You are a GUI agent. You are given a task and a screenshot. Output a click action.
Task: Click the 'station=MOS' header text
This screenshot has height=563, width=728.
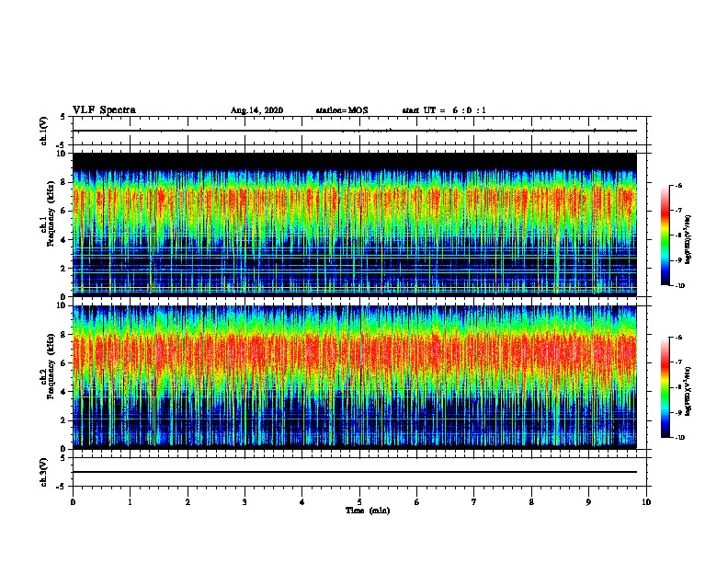[342, 110]
